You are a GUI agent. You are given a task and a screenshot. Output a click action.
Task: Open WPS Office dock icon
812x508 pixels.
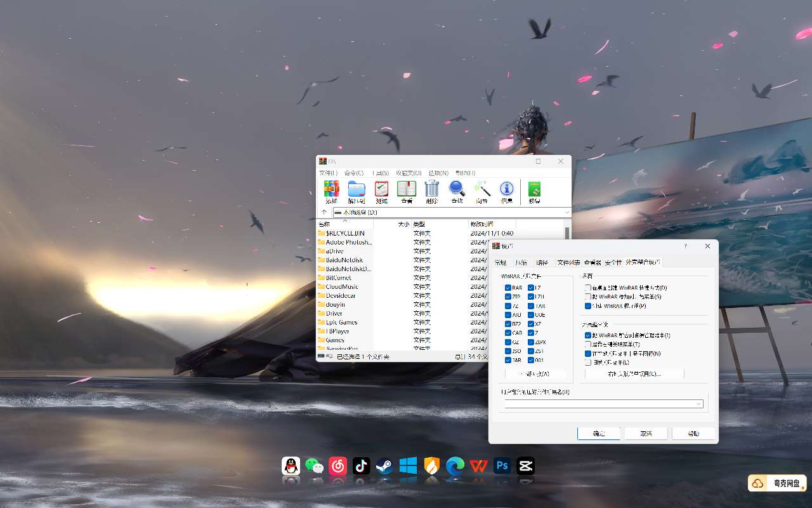pos(478,466)
